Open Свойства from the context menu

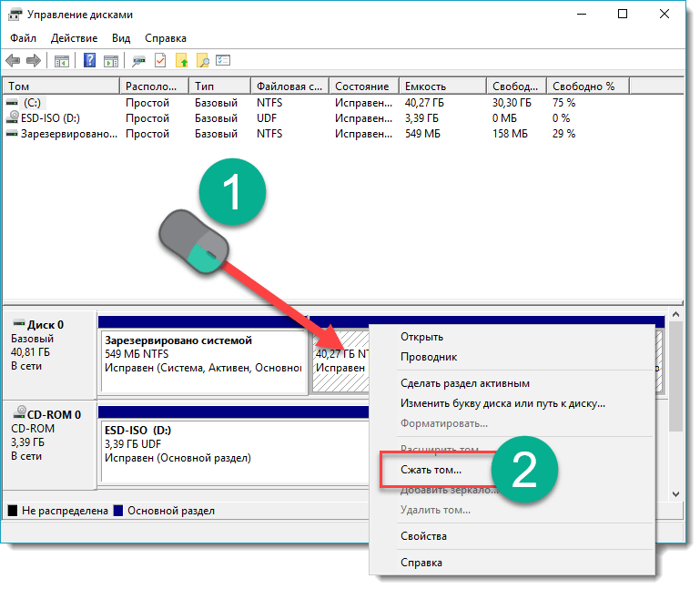(x=512, y=536)
